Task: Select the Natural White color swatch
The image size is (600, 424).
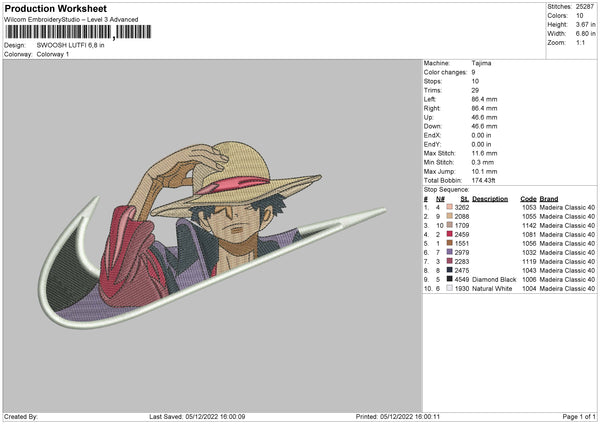Action: coord(450,288)
